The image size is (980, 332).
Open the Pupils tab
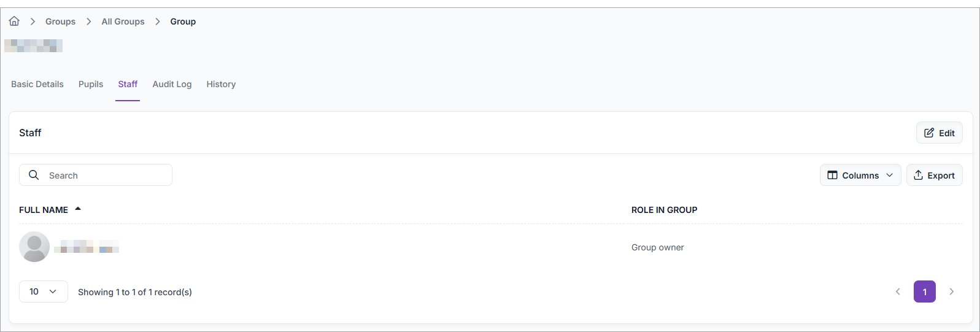tap(91, 84)
